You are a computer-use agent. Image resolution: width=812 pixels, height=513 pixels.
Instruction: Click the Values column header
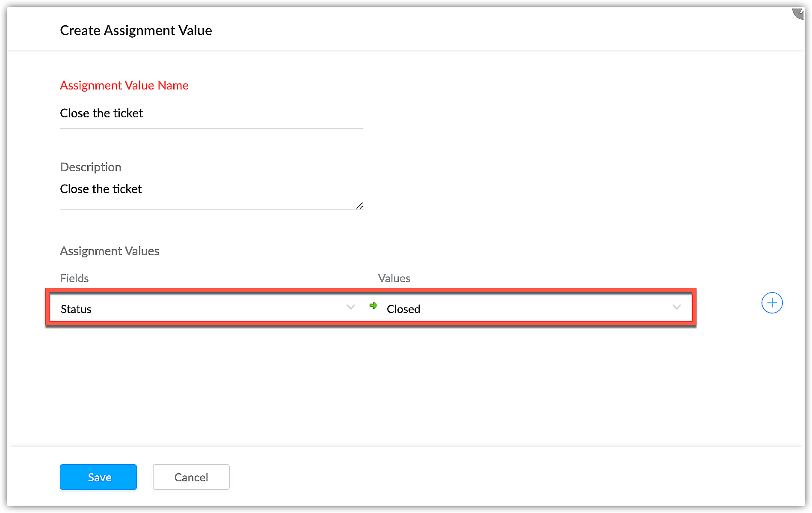pyautogui.click(x=394, y=278)
